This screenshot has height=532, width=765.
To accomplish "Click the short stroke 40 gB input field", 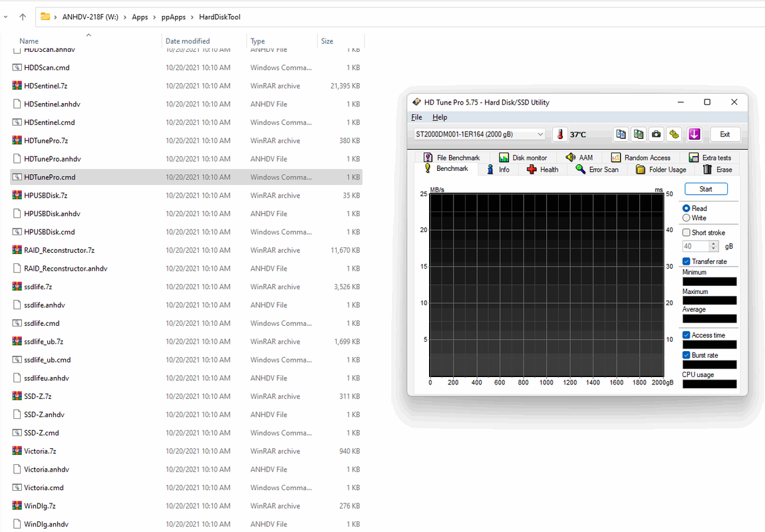I will [x=696, y=246].
